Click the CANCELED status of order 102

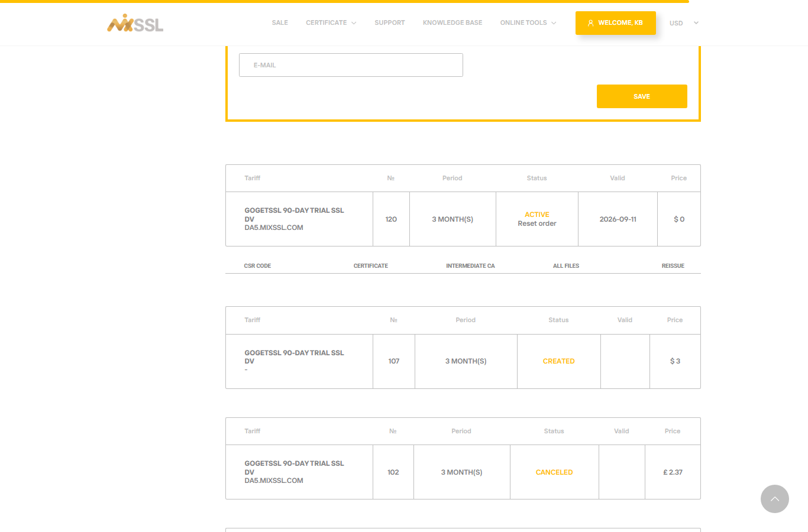[554, 472]
